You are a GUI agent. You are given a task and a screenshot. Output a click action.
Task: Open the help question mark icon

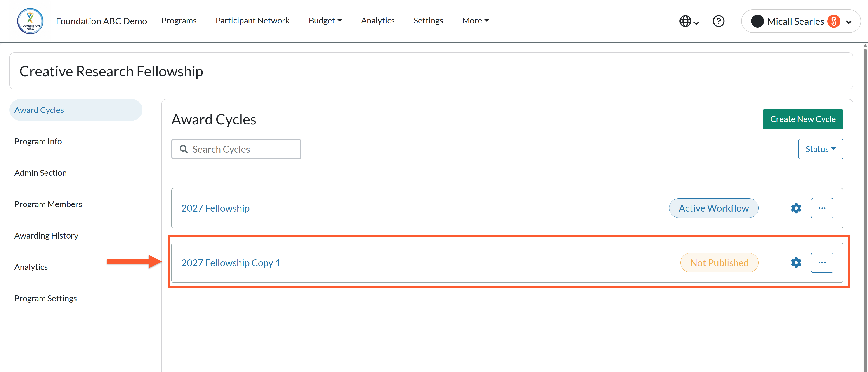point(718,21)
